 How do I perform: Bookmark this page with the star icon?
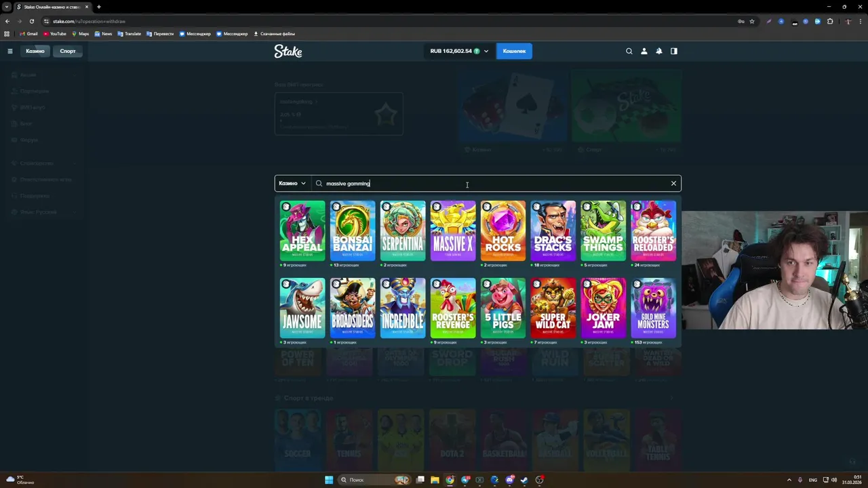pyautogui.click(x=752, y=21)
